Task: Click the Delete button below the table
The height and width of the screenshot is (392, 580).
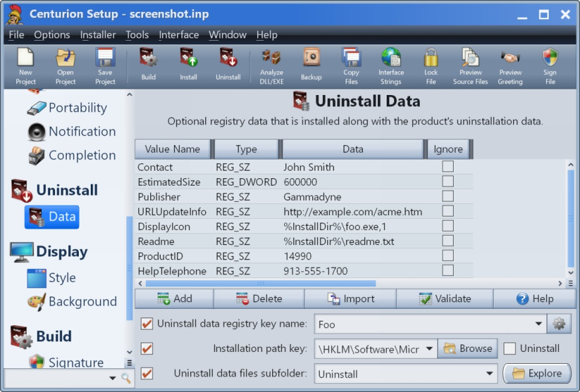Action: pyautogui.click(x=259, y=298)
